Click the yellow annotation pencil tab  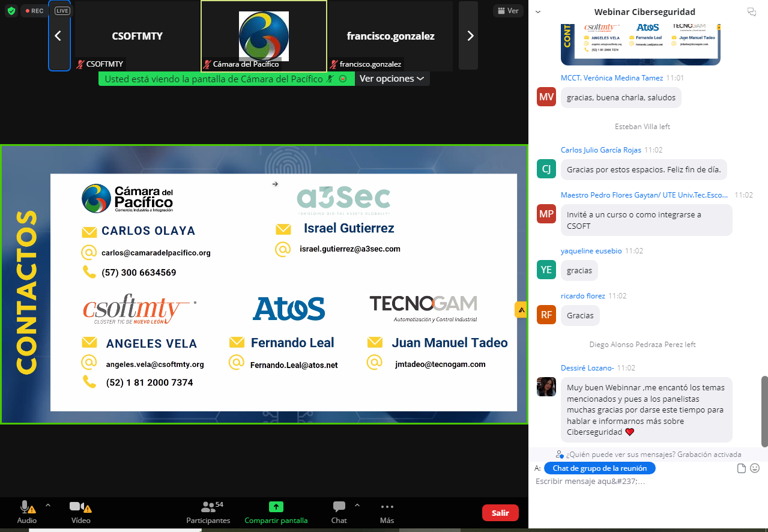coord(521,310)
